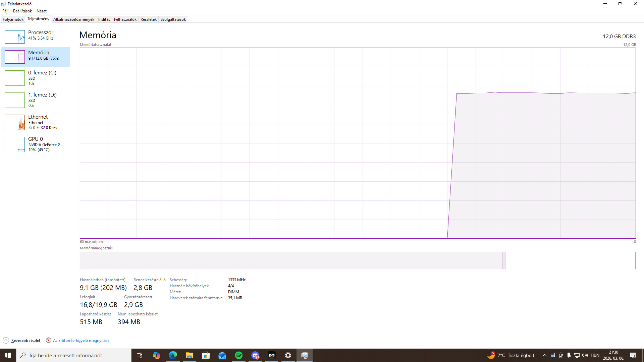Open Microsoft Edge from the taskbar
Viewport: 644px width, 362px height.
coord(173,355)
